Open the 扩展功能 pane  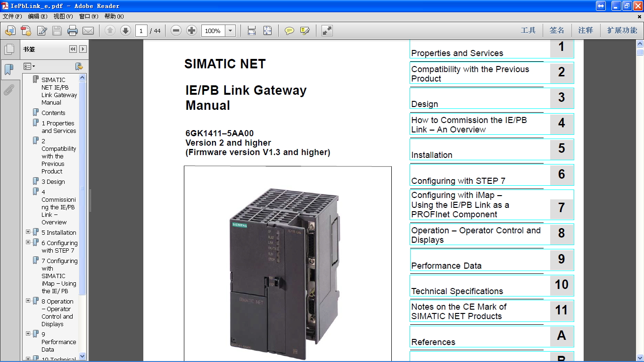[x=622, y=31]
